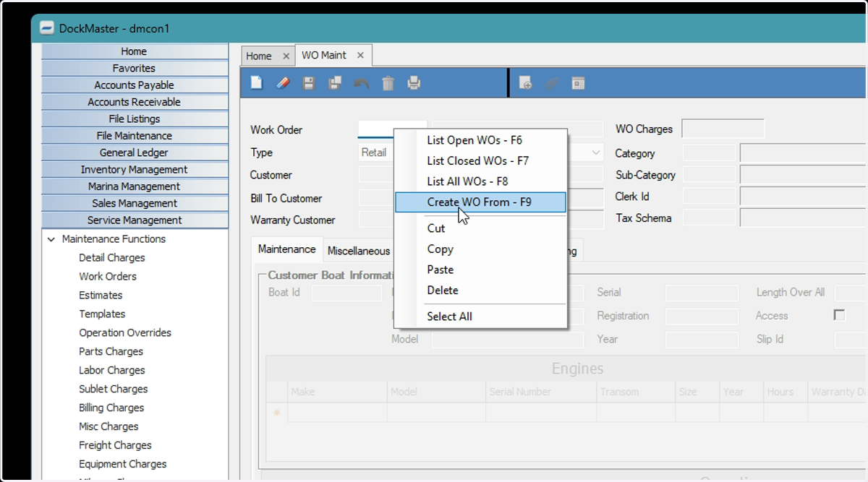Choose Select All from context menu
Screen dimensions: 868x482
point(480,317)
